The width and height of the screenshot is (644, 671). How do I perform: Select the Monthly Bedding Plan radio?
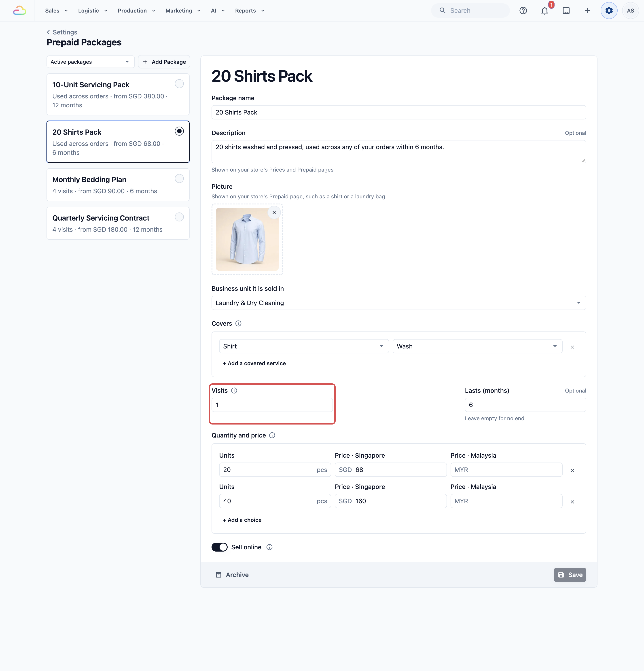click(179, 179)
